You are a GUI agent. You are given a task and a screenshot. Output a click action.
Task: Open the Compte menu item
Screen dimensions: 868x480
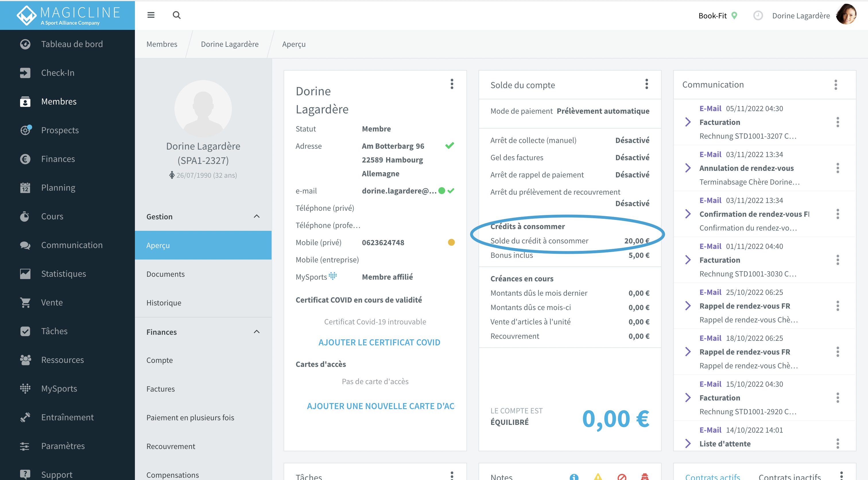click(203, 360)
